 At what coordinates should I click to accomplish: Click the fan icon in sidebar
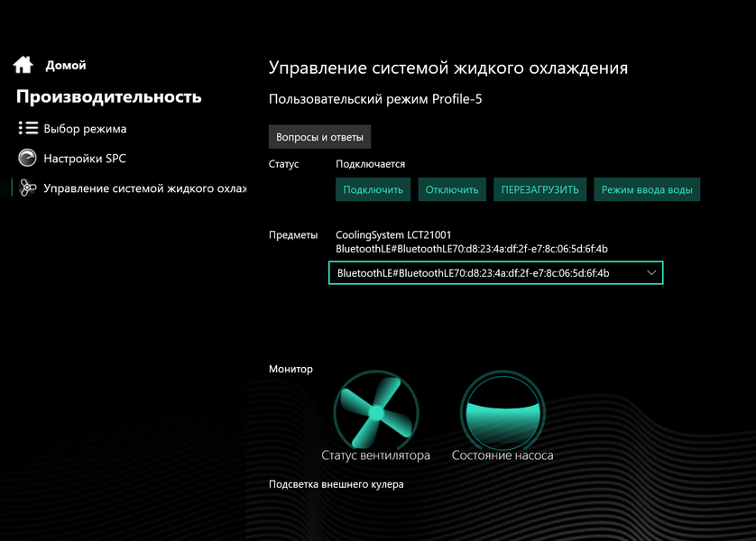pos(27,188)
